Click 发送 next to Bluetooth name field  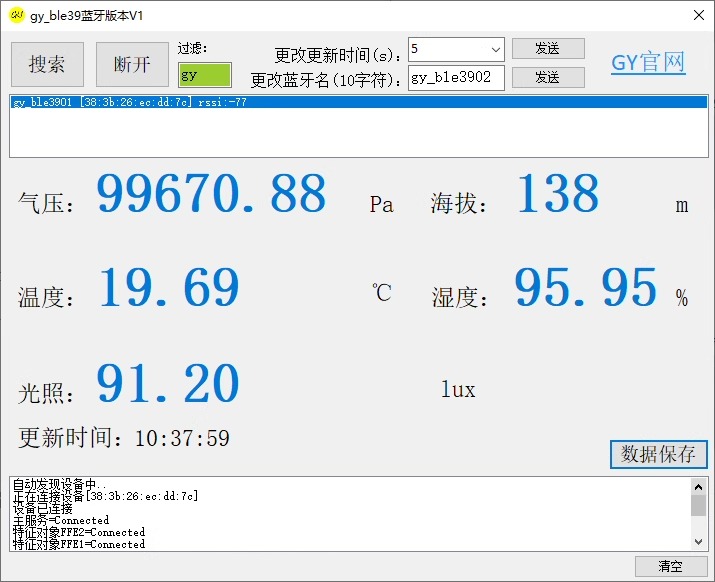pyautogui.click(x=548, y=78)
